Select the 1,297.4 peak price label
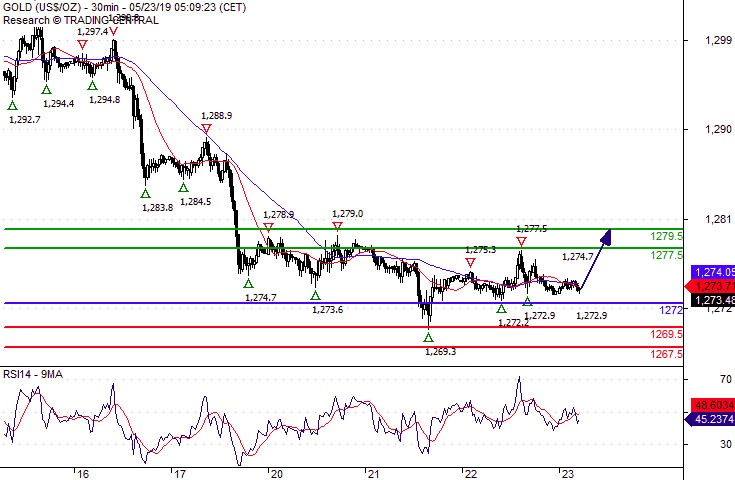 [x=92, y=32]
